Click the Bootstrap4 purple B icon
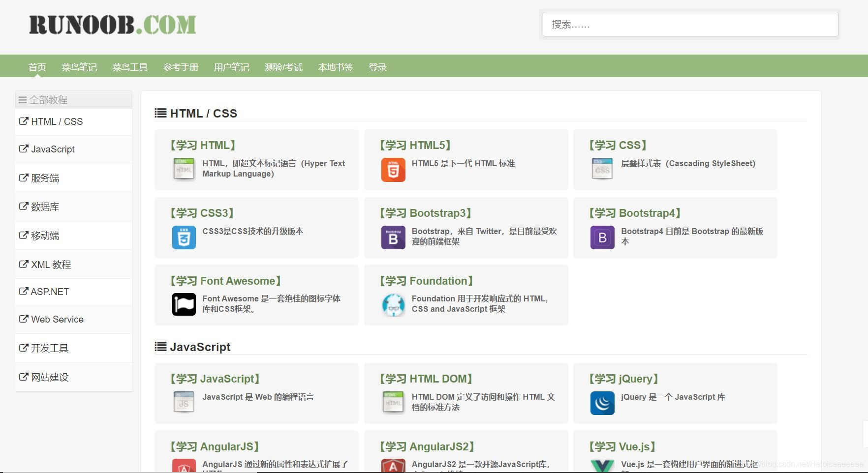The height and width of the screenshot is (473, 868). point(602,237)
